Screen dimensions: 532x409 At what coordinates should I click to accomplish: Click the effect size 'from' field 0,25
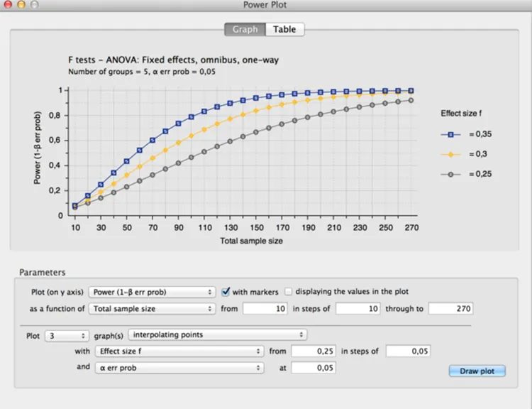pos(314,351)
